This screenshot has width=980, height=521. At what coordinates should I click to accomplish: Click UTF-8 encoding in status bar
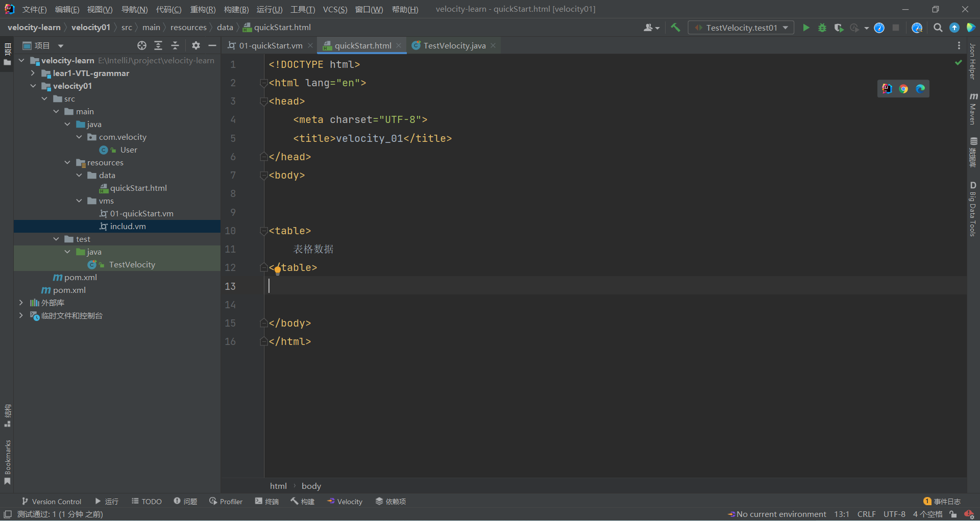pyautogui.click(x=894, y=514)
